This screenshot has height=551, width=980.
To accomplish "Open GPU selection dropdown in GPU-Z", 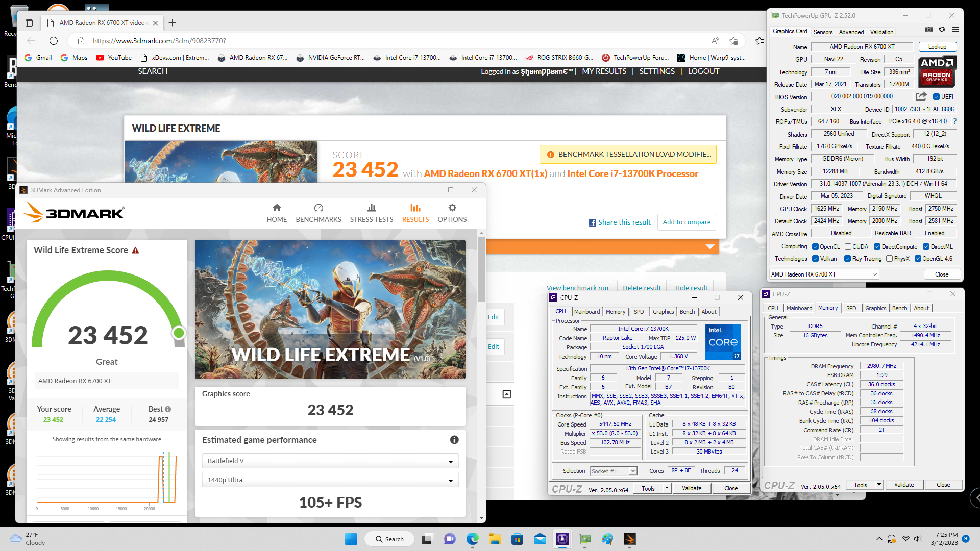I will 824,274.
